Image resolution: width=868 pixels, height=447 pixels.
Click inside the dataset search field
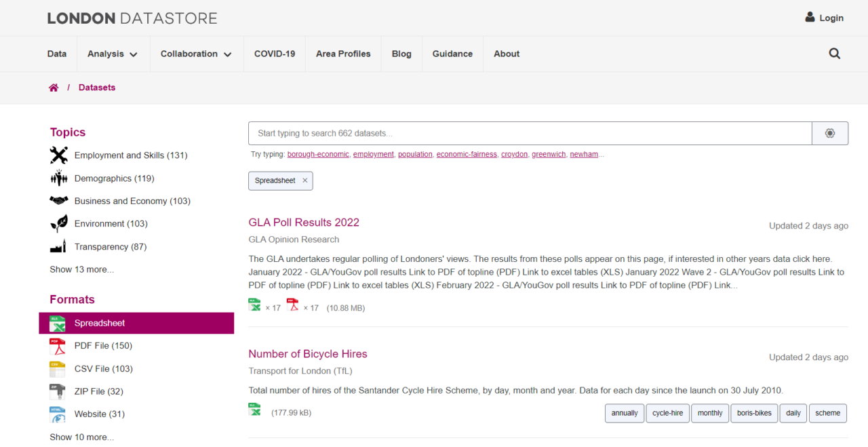pyautogui.click(x=475, y=133)
